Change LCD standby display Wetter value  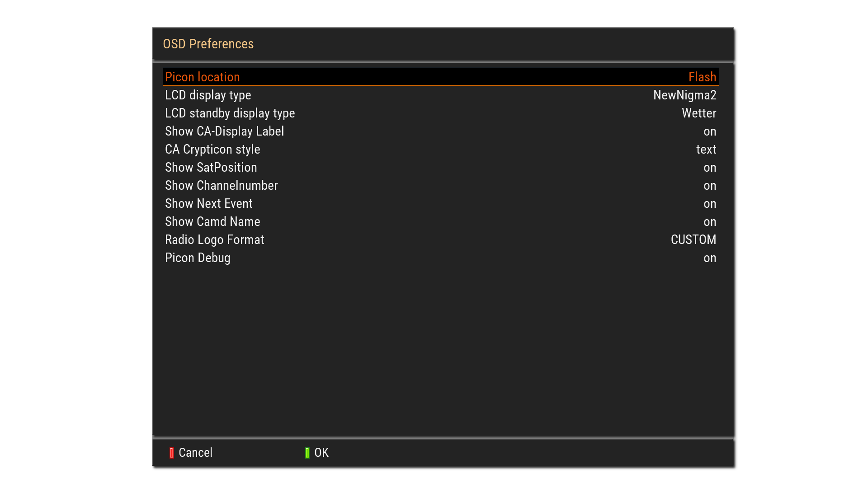point(699,113)
